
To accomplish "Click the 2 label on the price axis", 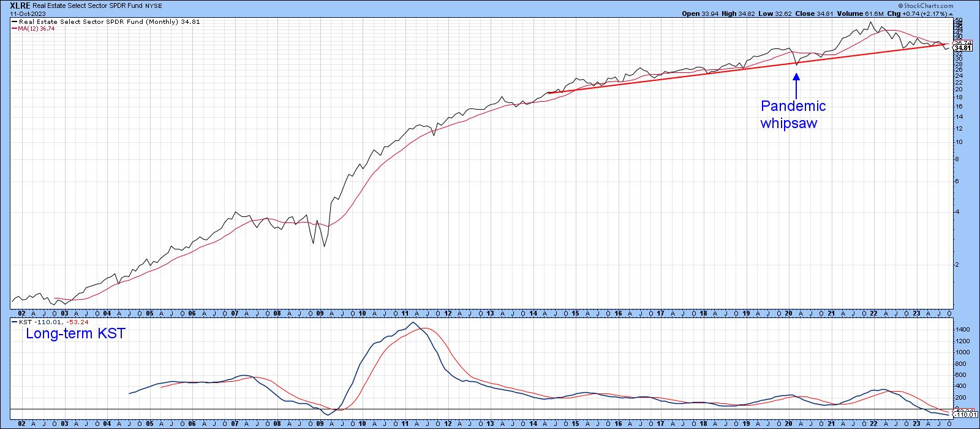I will click(957, 265).
